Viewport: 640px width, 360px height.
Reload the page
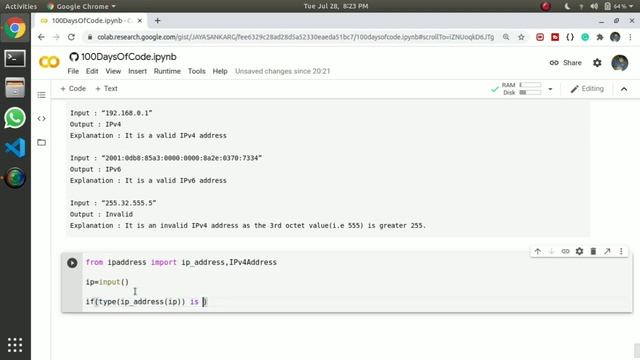point(71,37)
